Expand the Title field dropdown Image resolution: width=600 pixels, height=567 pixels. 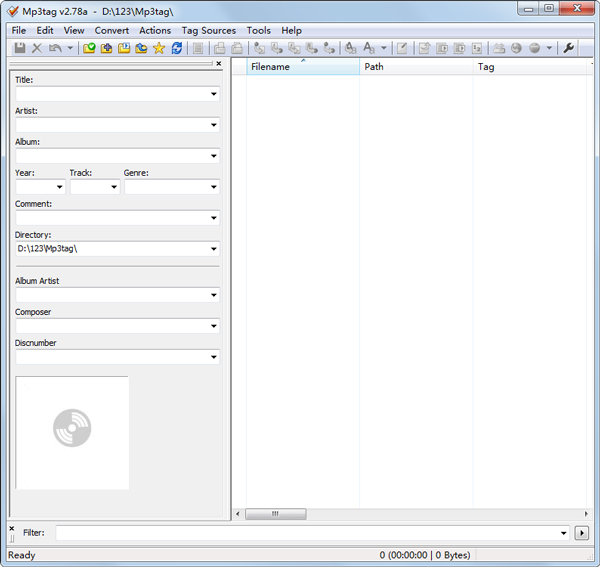pyautogui.click(x=214, y=94)
